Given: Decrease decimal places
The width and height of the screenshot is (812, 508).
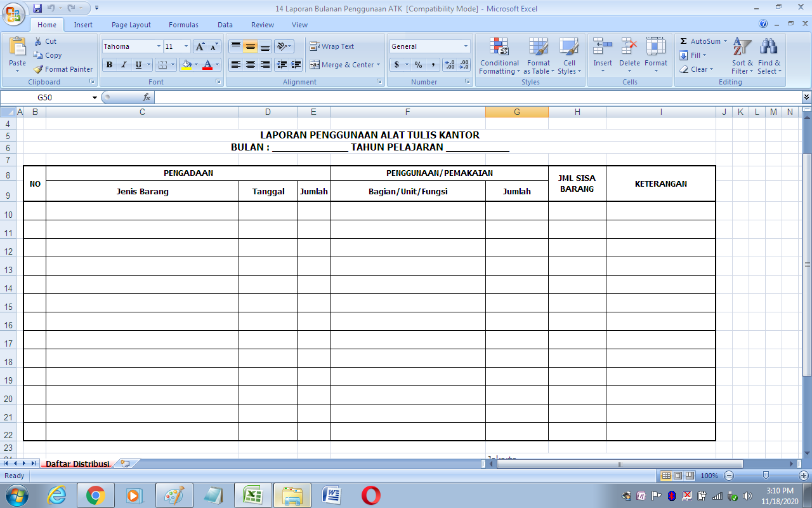Looking at the screenshot, I should [464, 65].
